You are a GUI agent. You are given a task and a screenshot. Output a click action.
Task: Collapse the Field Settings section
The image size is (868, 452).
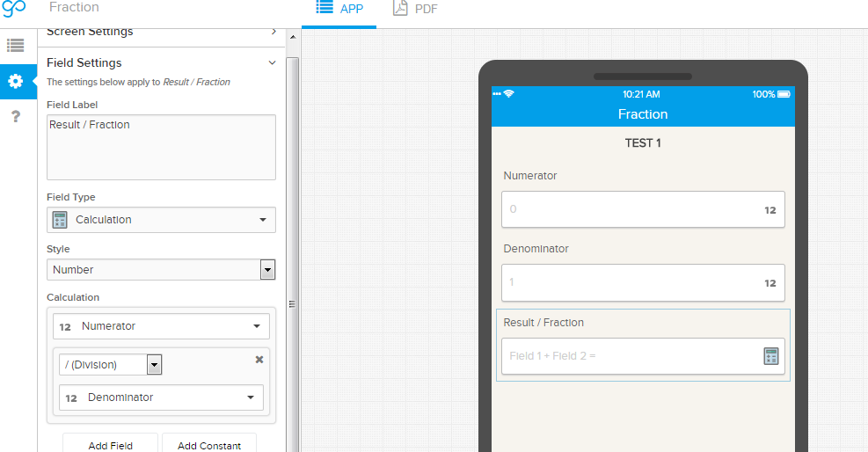(x=273, y=63)
